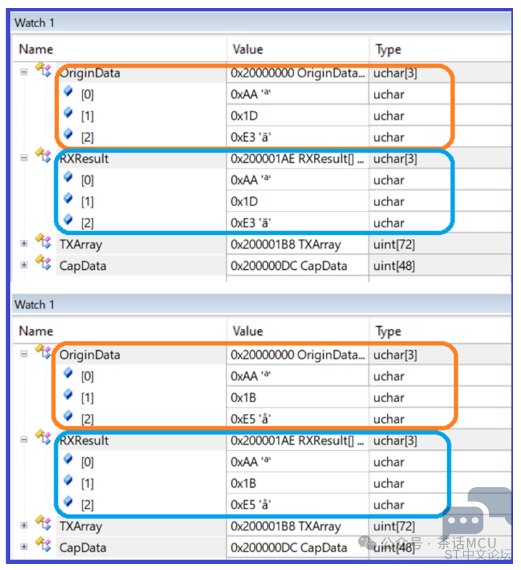Click RXResult [0] value 0xAA in lower watch
The image size is (521, 570).
[251, 462]
